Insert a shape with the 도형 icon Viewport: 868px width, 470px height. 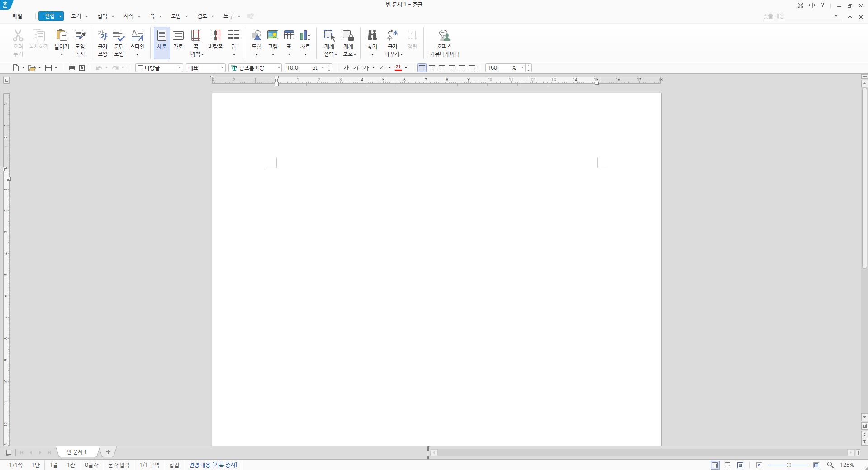pos(256,35)
